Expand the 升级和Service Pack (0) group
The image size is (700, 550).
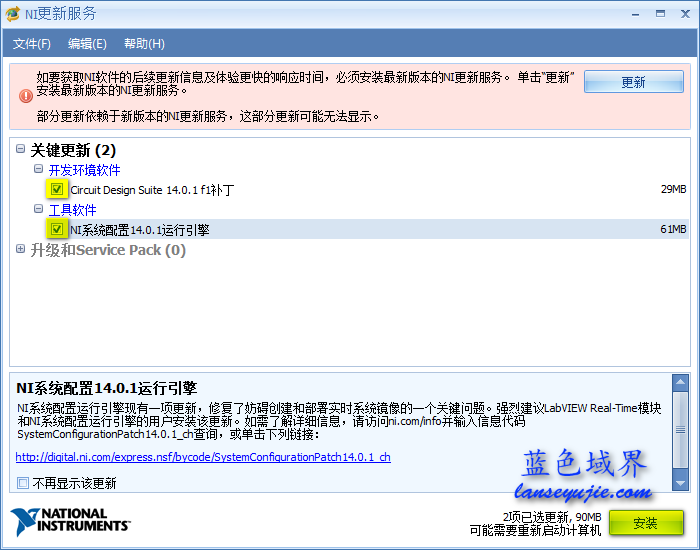click(x=21, y=249)
